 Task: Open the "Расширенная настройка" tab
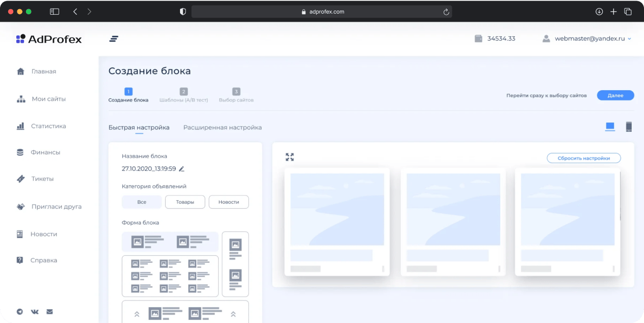click(222, 127)
